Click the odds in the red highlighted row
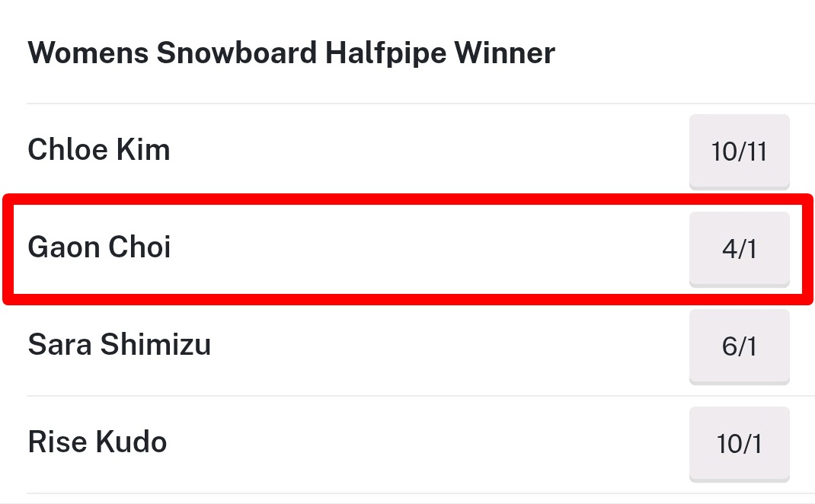The width and height of the screenshot is (815, 504). point(739,248)
